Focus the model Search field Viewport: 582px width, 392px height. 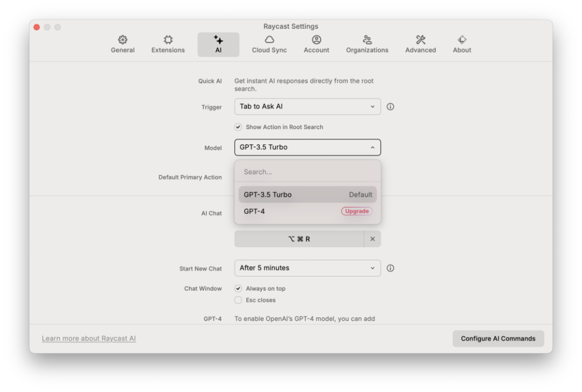tap(307, 172)
